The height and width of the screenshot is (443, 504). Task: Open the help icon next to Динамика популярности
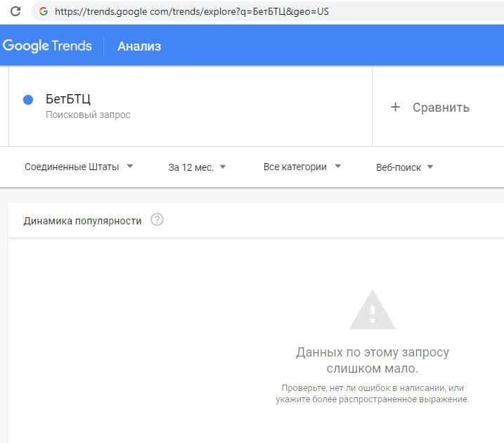click(157, 220)
